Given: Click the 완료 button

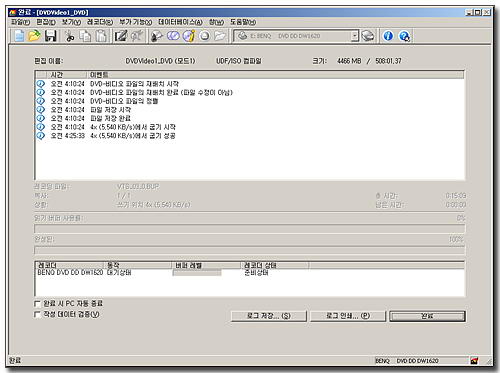Looking at the screenshot, I should (427, 316).
